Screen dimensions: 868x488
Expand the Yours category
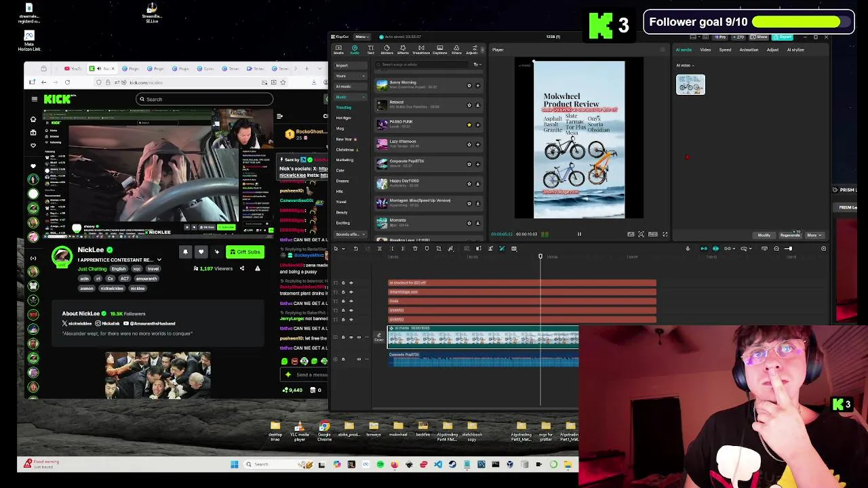[351, 76]
